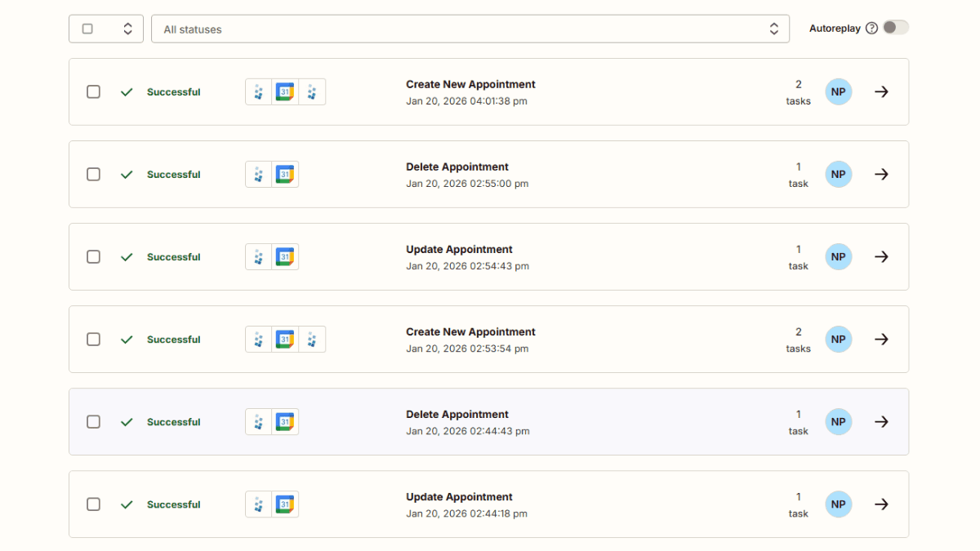Click the right arrow icon on the bottom Update Appointment run
980x551 pixels.
881,504
